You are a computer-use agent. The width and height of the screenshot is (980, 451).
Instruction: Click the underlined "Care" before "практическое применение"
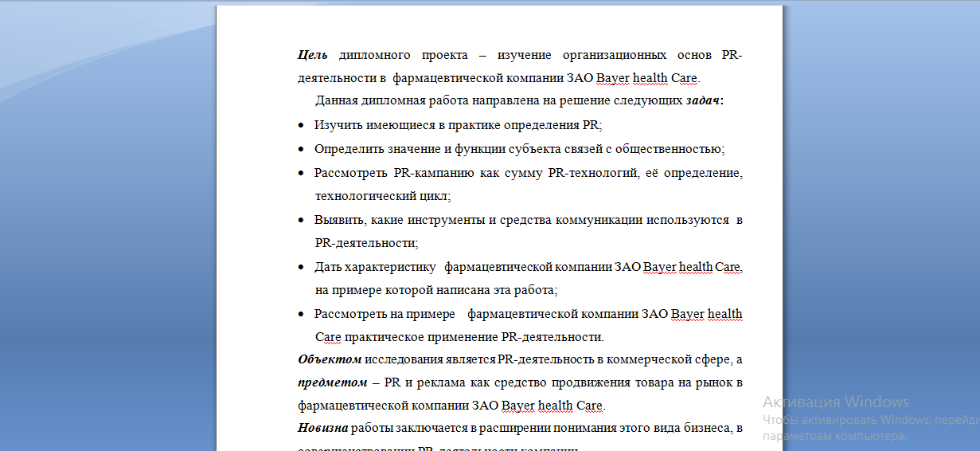point(328,337)
